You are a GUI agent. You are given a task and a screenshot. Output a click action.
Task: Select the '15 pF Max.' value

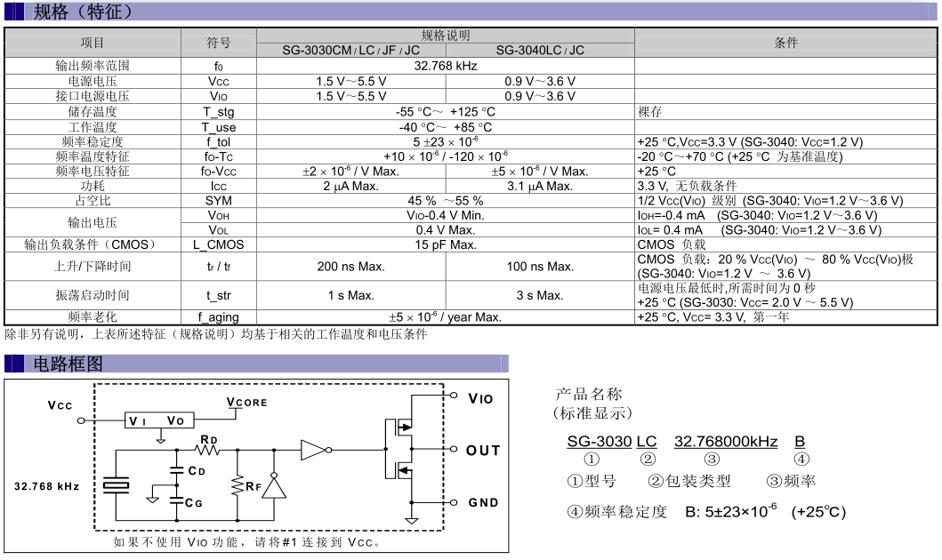point(445,244)
